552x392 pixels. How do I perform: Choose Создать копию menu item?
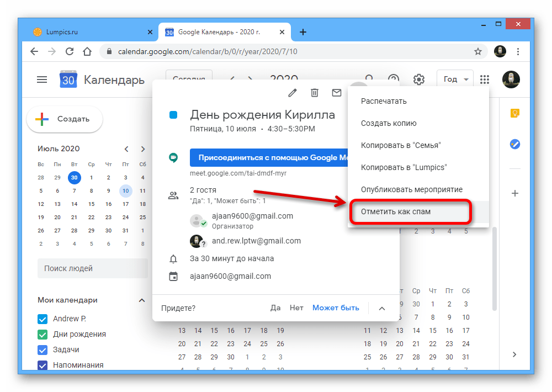coord(418,123)
